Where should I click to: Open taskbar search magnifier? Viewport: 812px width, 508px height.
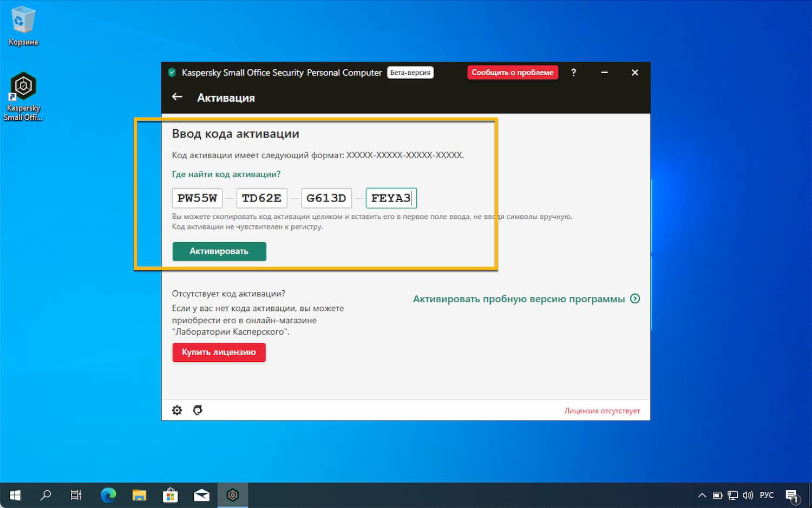(46, 495)
